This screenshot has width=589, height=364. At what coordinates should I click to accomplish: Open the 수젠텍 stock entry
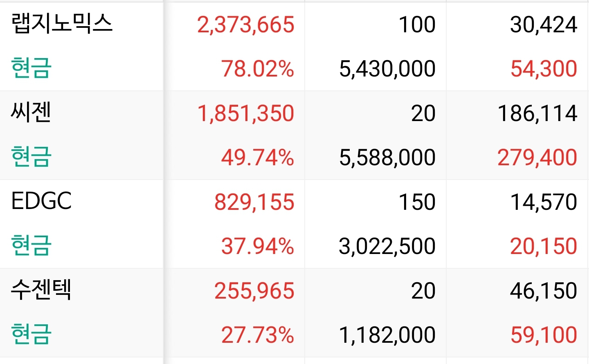[41, 290]
